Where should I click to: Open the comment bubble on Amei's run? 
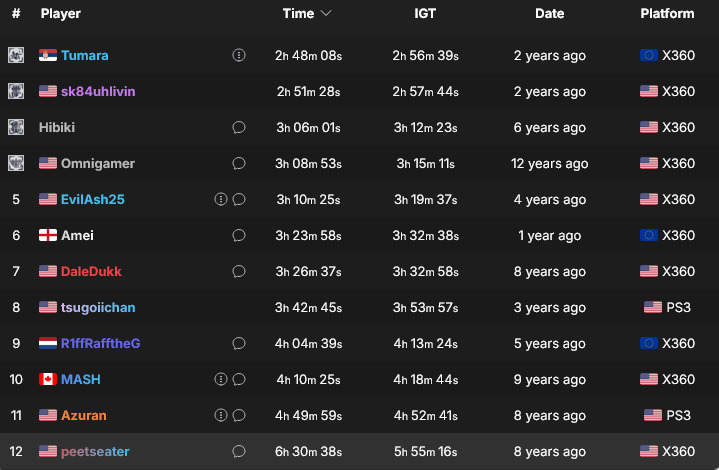(x=238, y=235)
